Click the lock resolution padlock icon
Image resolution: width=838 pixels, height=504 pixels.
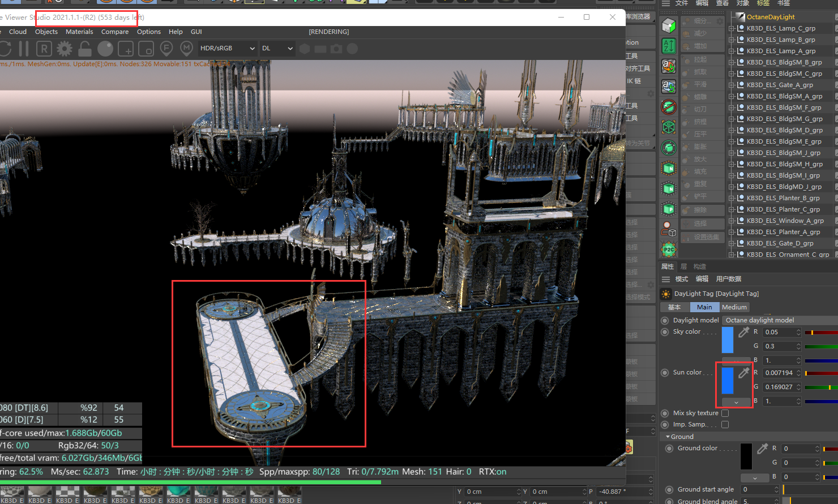(x=85, y=49)
